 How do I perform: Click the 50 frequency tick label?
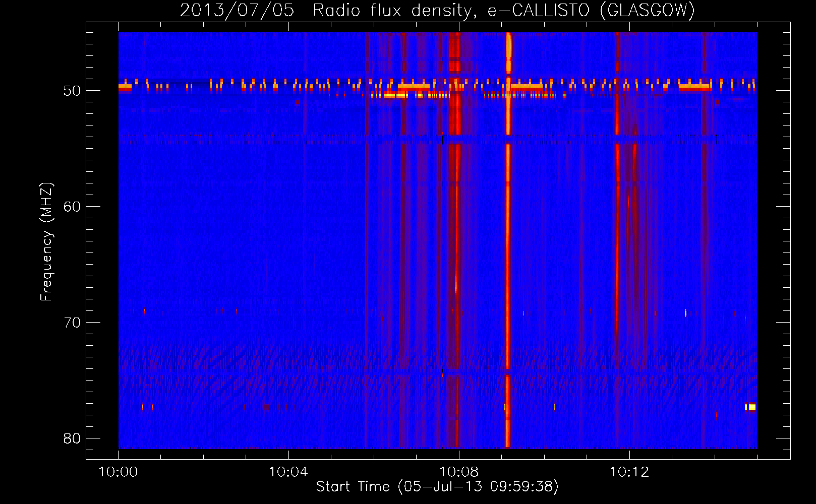click(72, 91)
